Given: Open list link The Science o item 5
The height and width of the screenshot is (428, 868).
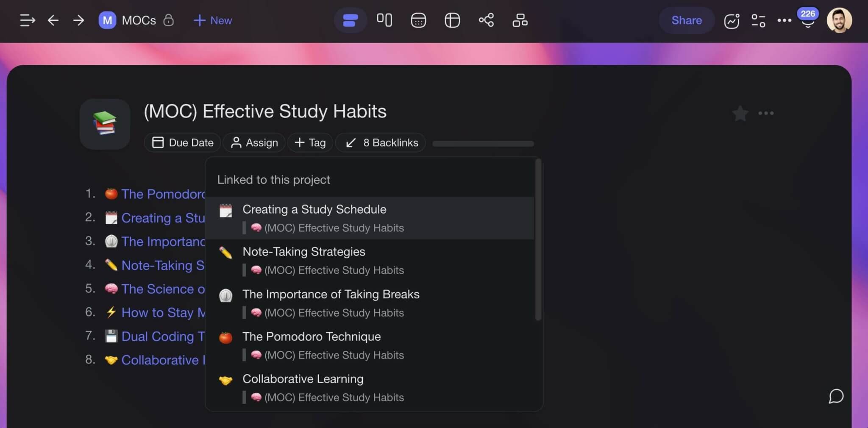Looking at the screenshot, I should point(163,289).
